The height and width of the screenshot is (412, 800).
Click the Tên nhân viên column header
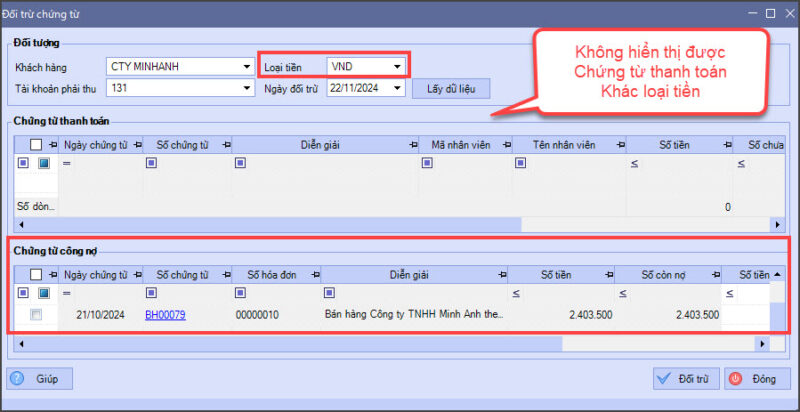point(563,145)
